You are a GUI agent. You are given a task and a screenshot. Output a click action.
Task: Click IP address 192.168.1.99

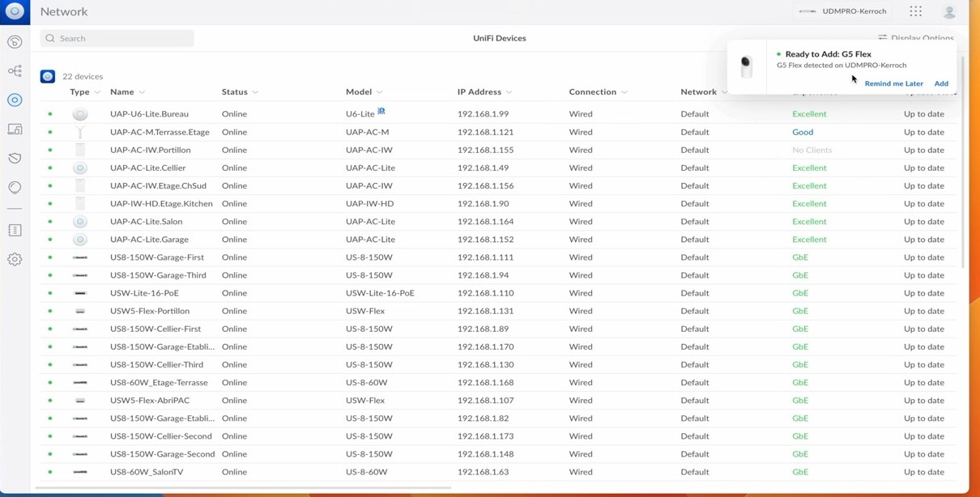click(483, 114)
